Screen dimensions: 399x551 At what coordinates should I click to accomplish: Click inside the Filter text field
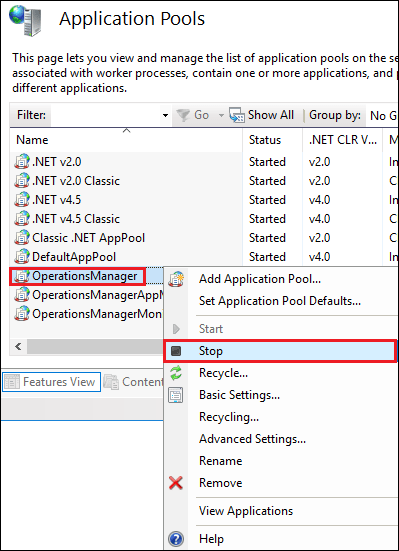(105, 115)
